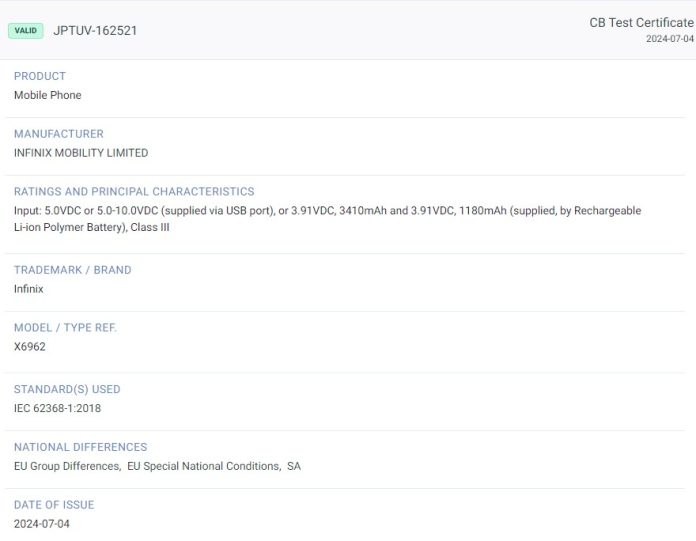This screenshot has height=541, width=696.
Task: Select INFINIX MOBILITY LIMITED manufacturer name
Action: [81, 153]
